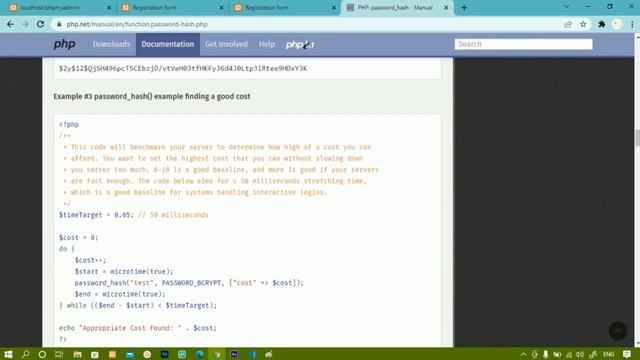
Task: Click the <?php opening tag line
Action: (69, 124)
